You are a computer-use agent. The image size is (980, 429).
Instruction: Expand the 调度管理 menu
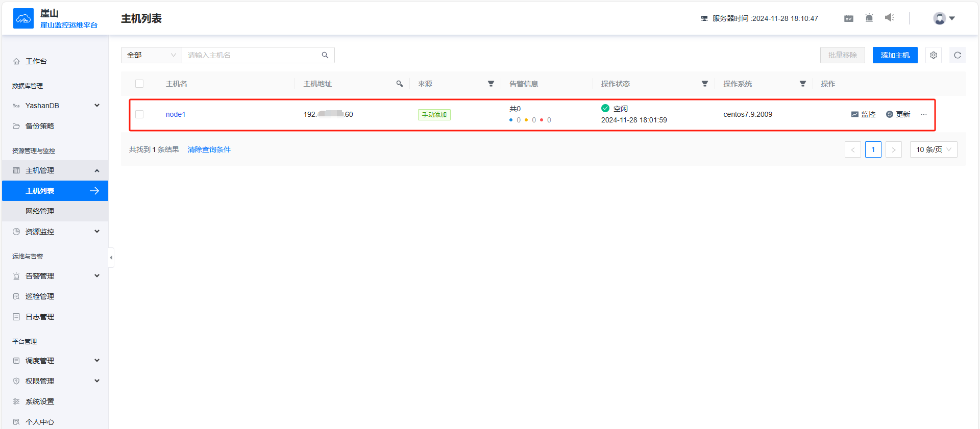click(55, 361)
